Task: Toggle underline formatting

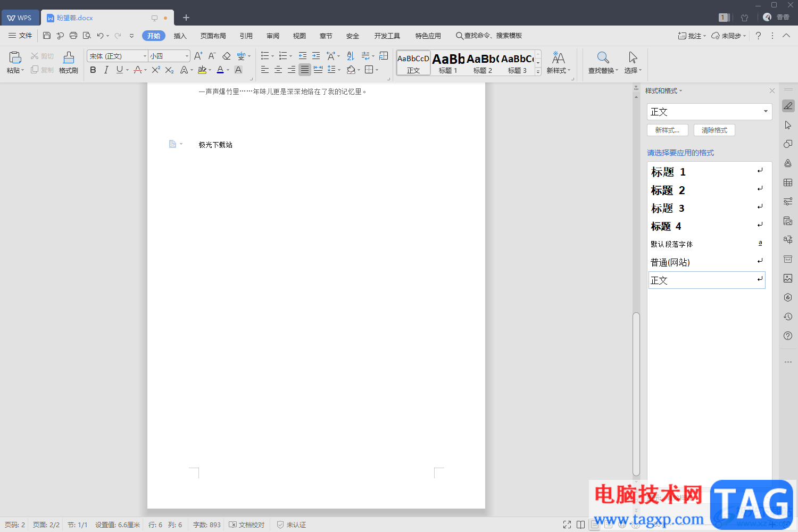Action: click(119, 70)
